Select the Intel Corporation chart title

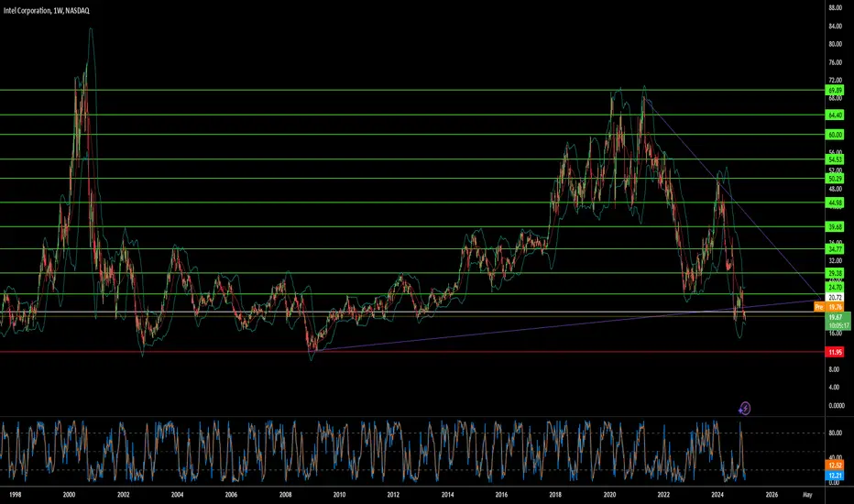click(x=47, y=10)
